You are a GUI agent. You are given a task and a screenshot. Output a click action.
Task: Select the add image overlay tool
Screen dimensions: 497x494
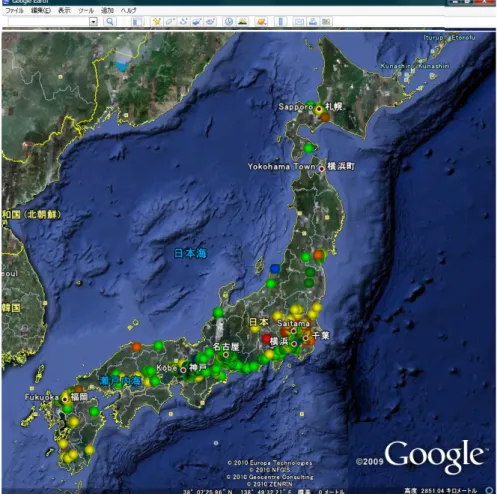pos(197,22)
